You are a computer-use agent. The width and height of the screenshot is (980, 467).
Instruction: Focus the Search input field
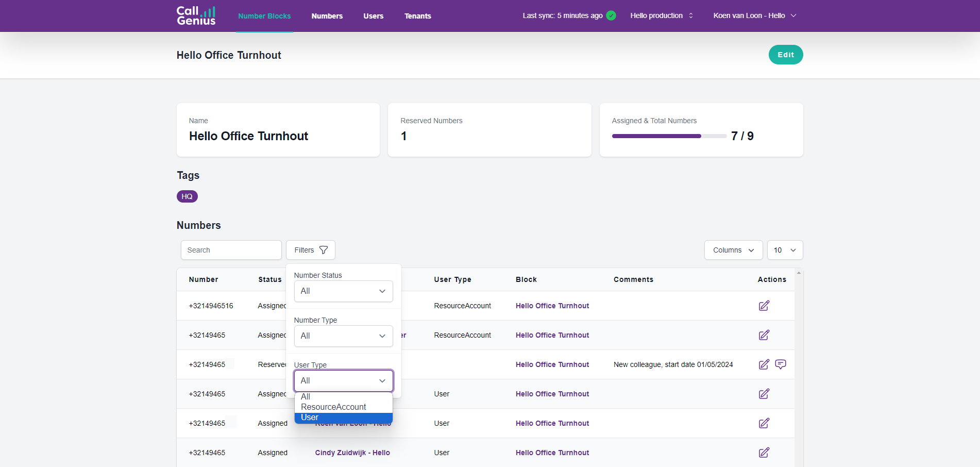click(231, 250)
